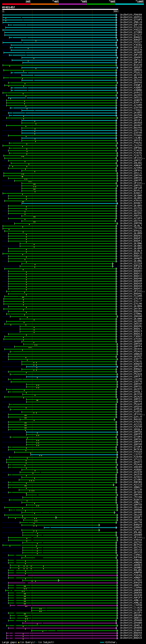
Task: Select the UniRef100_P93327 label
Action: (131, 42)
